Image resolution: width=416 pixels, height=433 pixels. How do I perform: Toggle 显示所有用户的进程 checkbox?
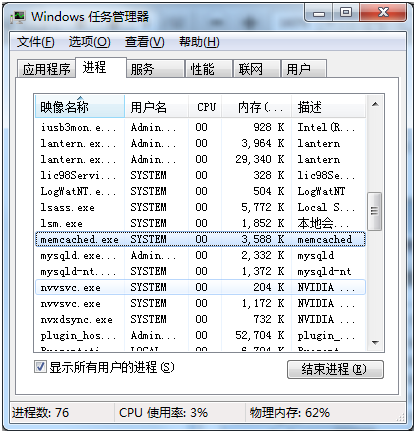[x=40, y=367]
